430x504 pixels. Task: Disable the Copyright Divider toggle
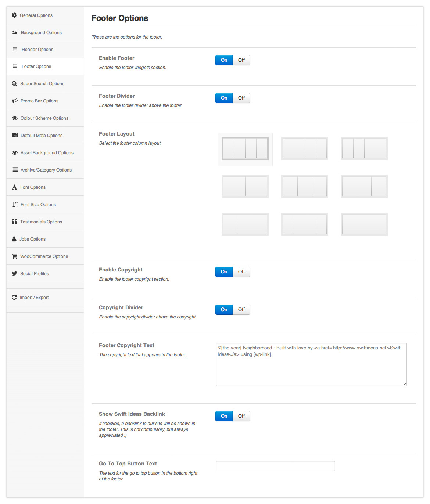241,310
